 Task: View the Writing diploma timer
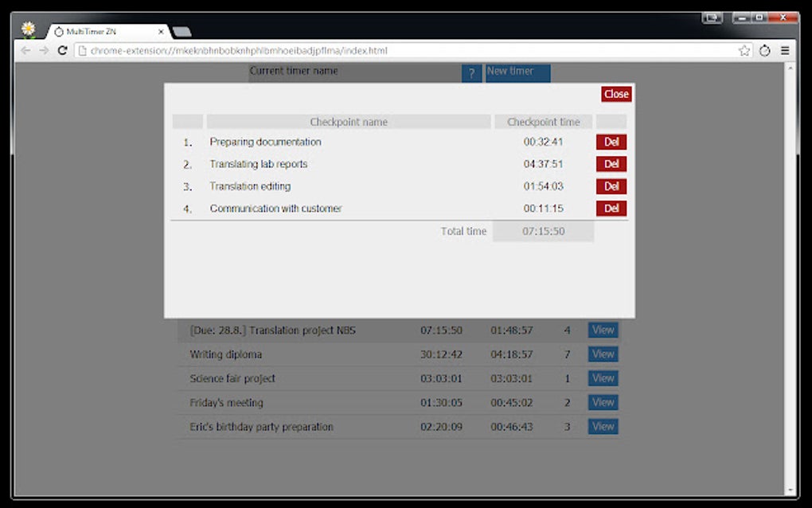603,354
